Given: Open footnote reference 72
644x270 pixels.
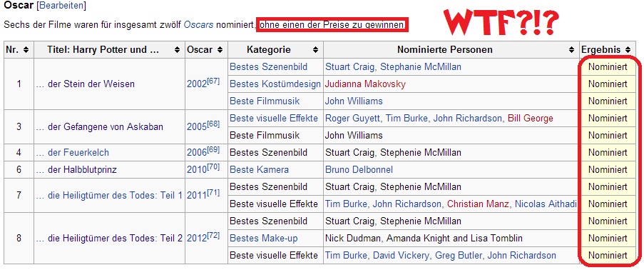Looking at the screenshot, I should tap(213, 235).
